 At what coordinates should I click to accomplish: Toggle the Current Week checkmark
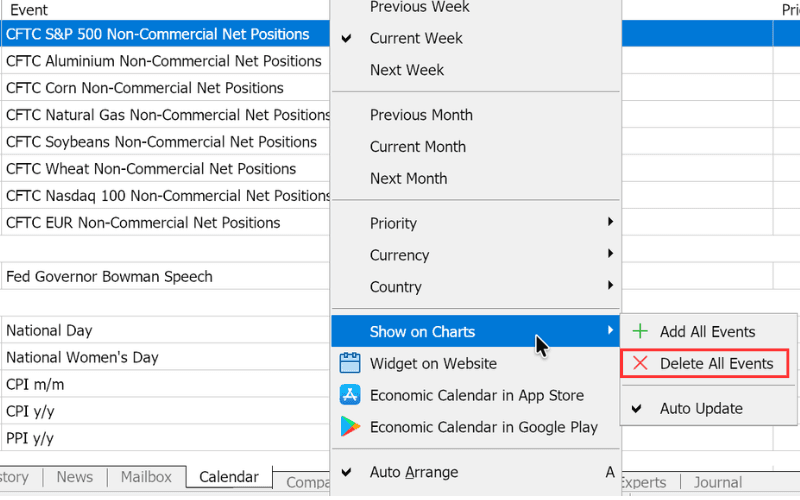(346, 38)
